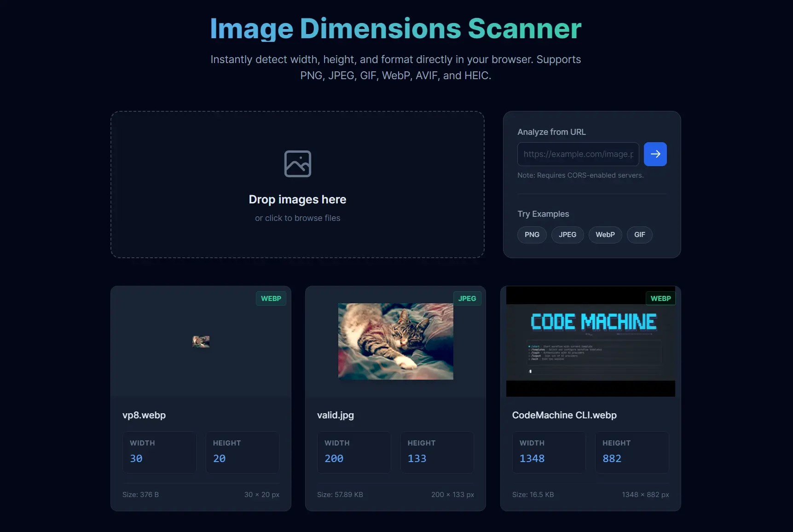Select the HEIGHT value 882 for CodeMachine CLI

pyautogui.click(x=613, y=458)
